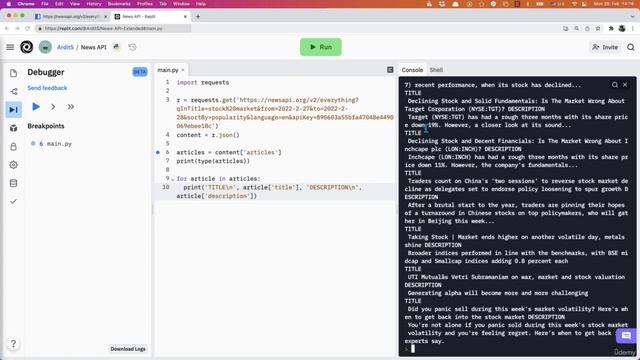Screen dimensions: 640x360
Task: Click the console input prompt
Action: point(413,349)
